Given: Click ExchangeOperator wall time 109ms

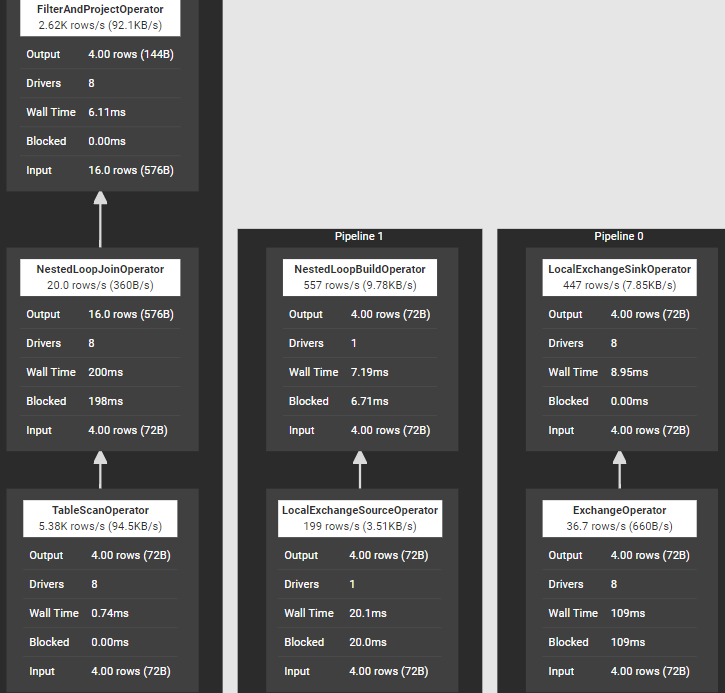Looking at the screenshot, I should 627,613.
